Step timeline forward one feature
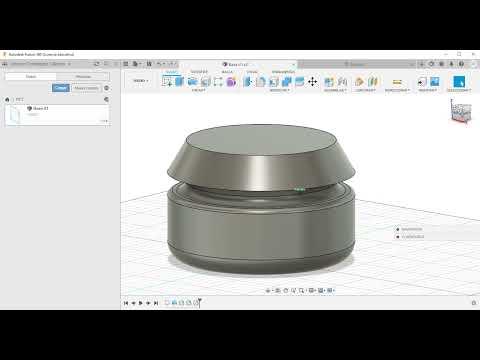The height and width of the screenshot is (360, 480). (148, 303)
